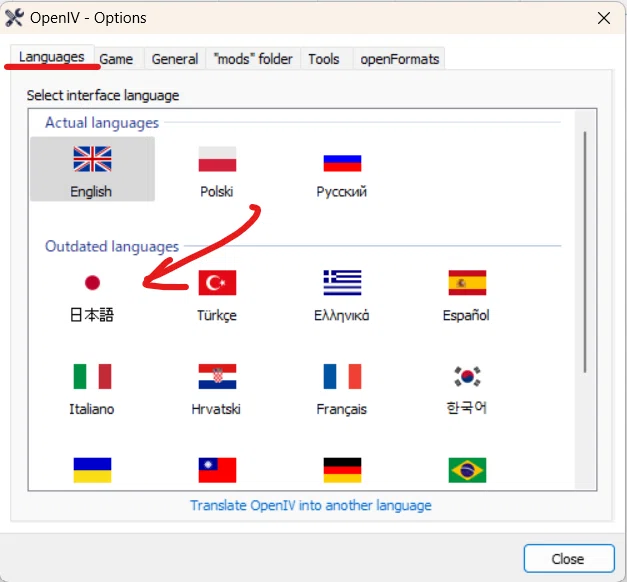Choose the Taiwan flag icon
Image resolution: width=627 pixels, height=582 pixels.
pos(217,470)
